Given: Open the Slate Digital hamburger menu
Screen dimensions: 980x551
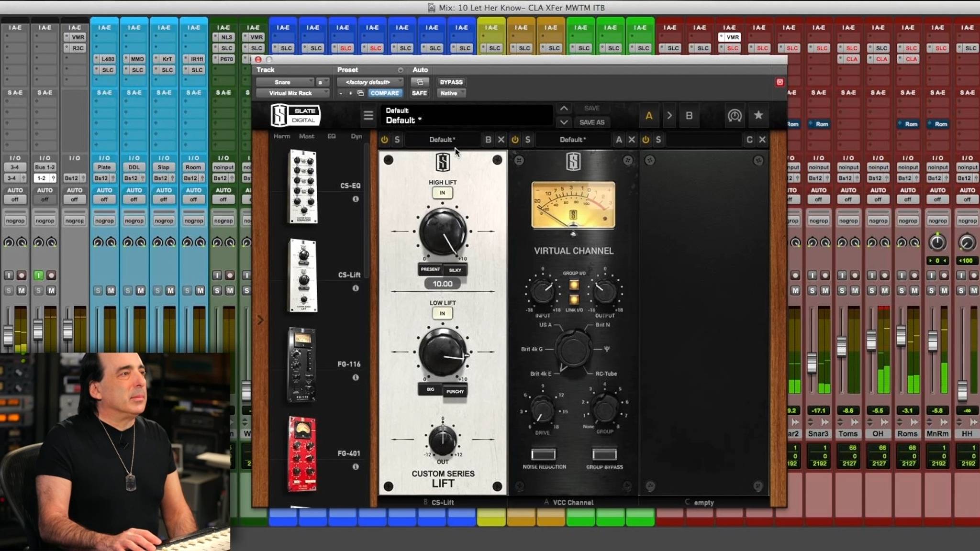Looking at the screenshot, I should [368, 115].
